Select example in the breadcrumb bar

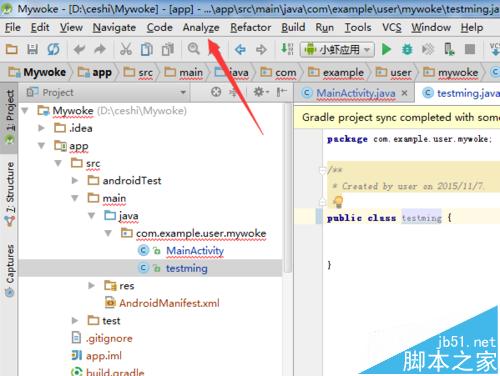336,72
